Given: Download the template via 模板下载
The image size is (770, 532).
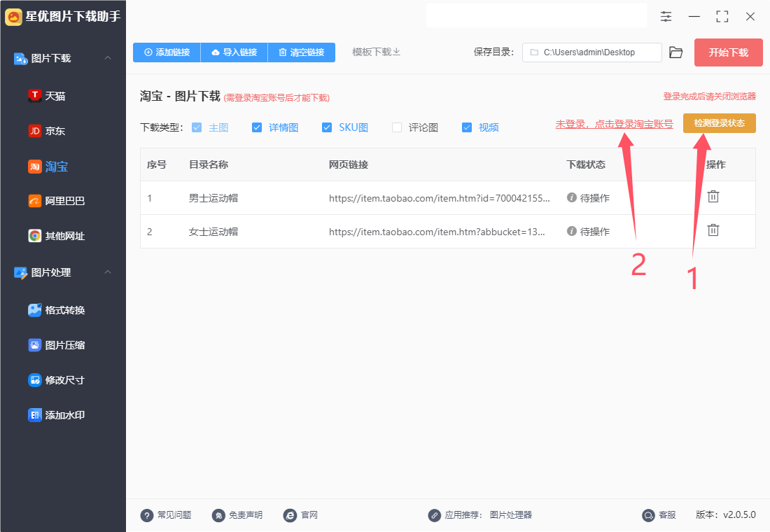Looking at the screenshot, I should [376, 52].
